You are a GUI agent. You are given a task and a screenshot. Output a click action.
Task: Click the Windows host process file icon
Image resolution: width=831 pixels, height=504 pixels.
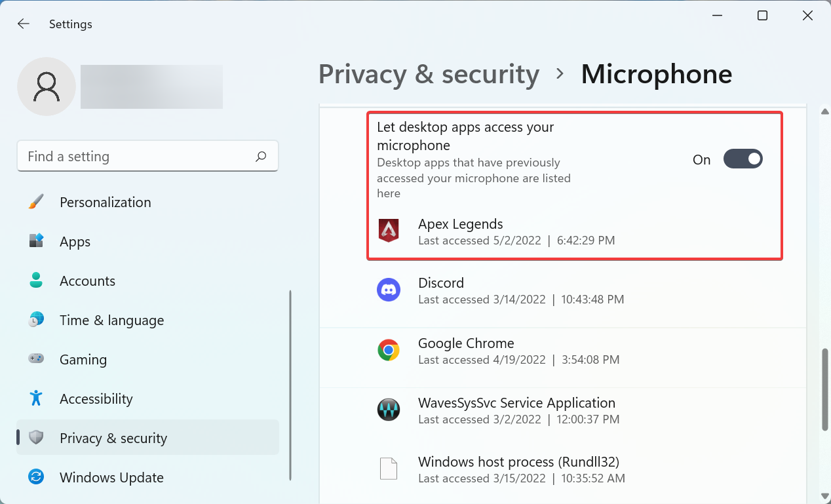point(389,469)
